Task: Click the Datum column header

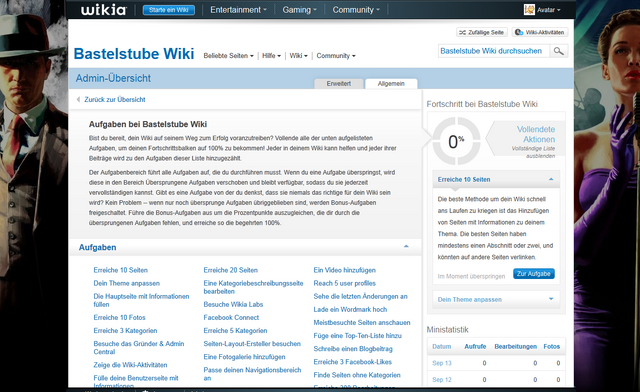Action: click(442, 346)
